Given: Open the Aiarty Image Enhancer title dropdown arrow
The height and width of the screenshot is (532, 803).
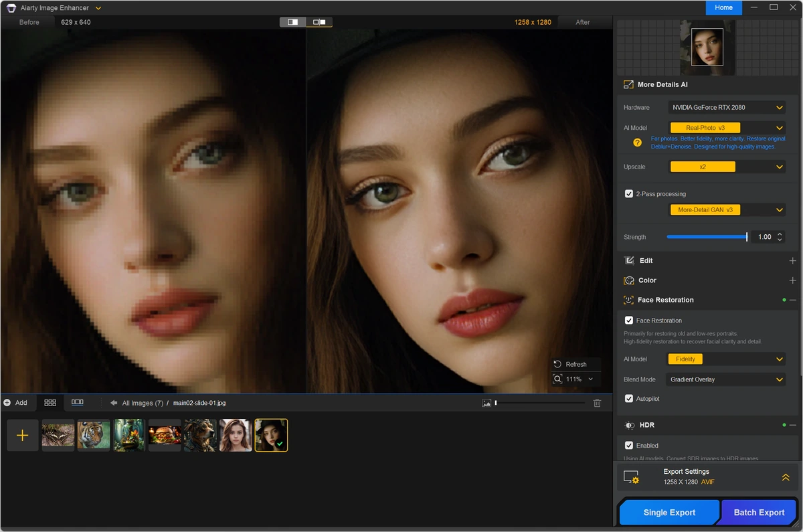Looking at the screenshot, I should 98,8.
